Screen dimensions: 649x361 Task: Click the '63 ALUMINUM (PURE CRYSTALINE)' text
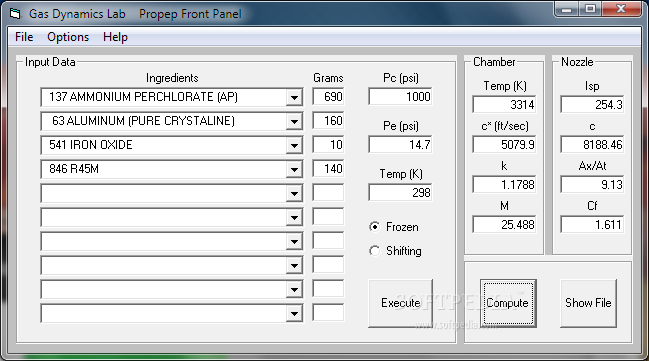[143, 121]
